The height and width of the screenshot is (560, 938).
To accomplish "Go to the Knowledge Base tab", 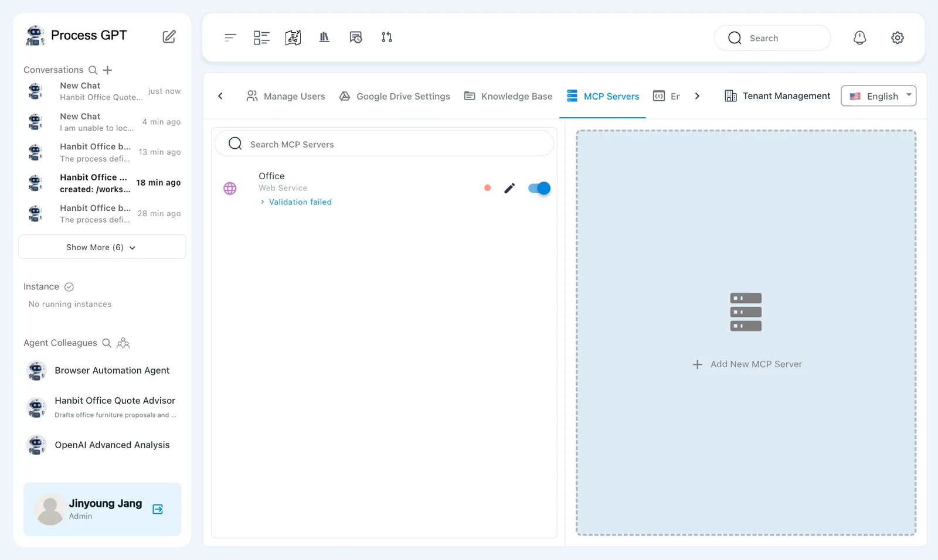I will [508, 96].
